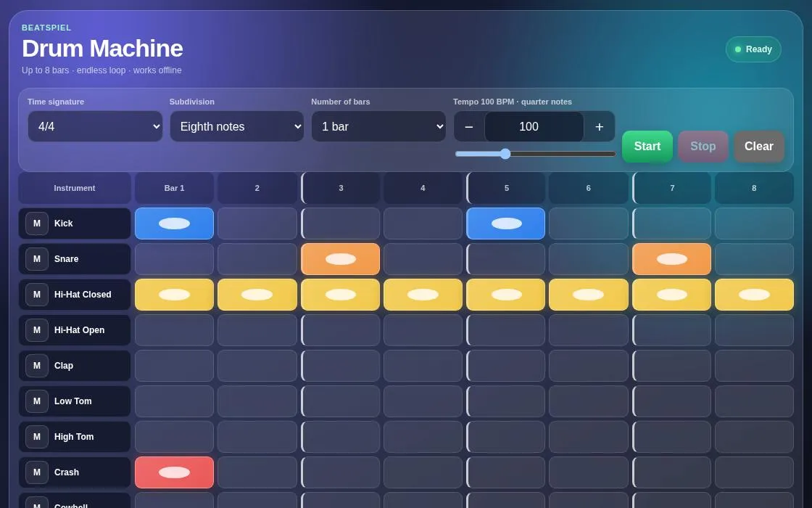812x508 pixels.
Task: Open the Number of bars dropdown
Action: [378, 126]
